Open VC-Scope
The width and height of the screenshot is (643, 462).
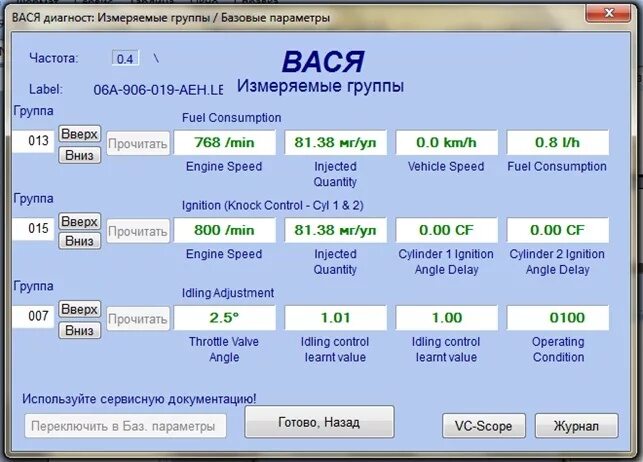[483, 426]
